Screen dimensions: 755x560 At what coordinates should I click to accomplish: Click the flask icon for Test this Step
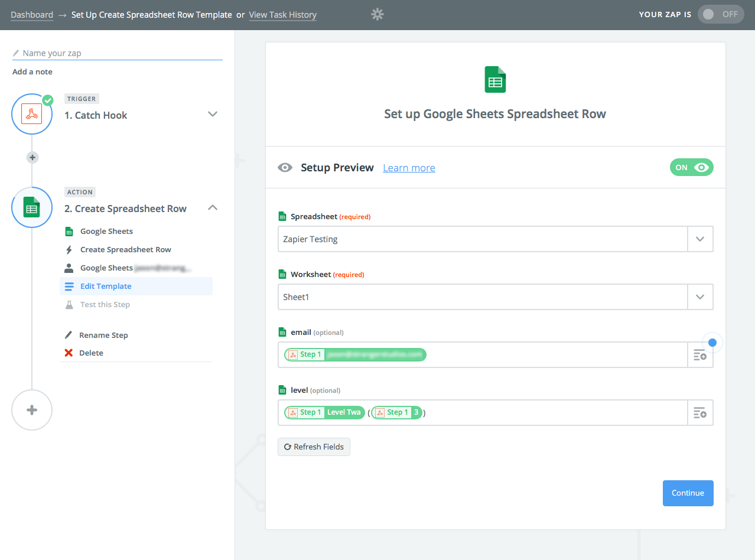click(x=69, y=305)
